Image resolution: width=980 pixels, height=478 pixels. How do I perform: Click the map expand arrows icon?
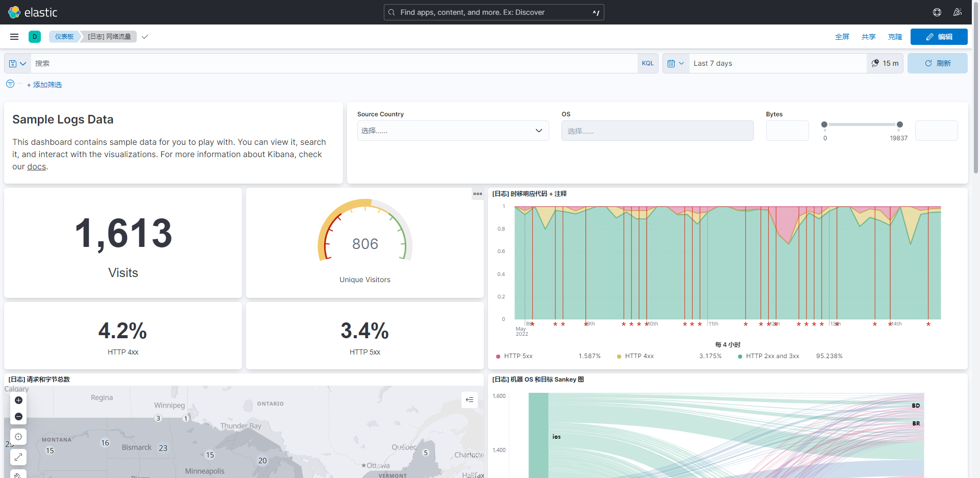tap(18, 457)
